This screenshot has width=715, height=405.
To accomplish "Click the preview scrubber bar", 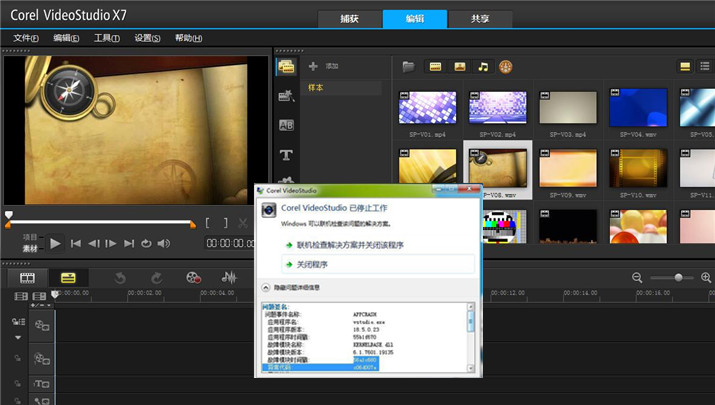I will (100, 223).
